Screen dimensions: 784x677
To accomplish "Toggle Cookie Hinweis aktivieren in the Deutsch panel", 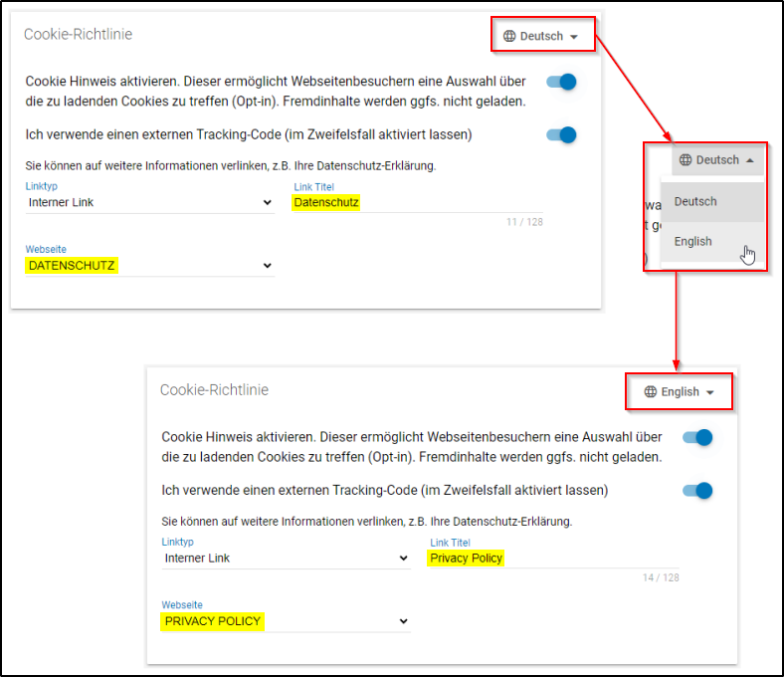I will coord(561,82).
